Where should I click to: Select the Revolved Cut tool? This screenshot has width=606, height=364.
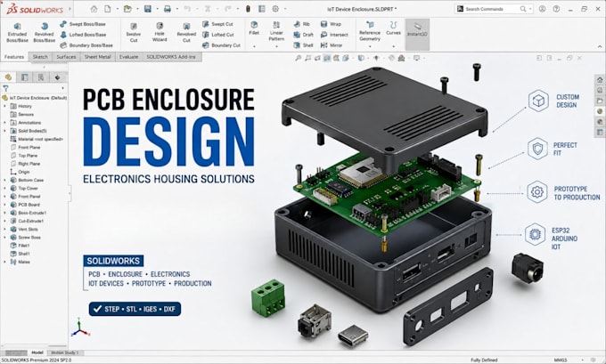point(186,32)
